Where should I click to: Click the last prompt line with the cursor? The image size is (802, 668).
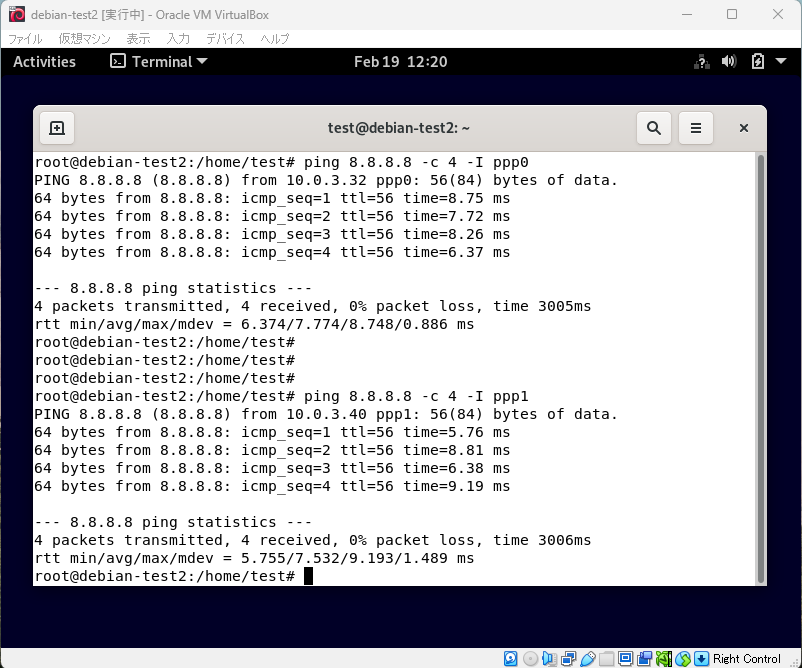click(173, 576)
